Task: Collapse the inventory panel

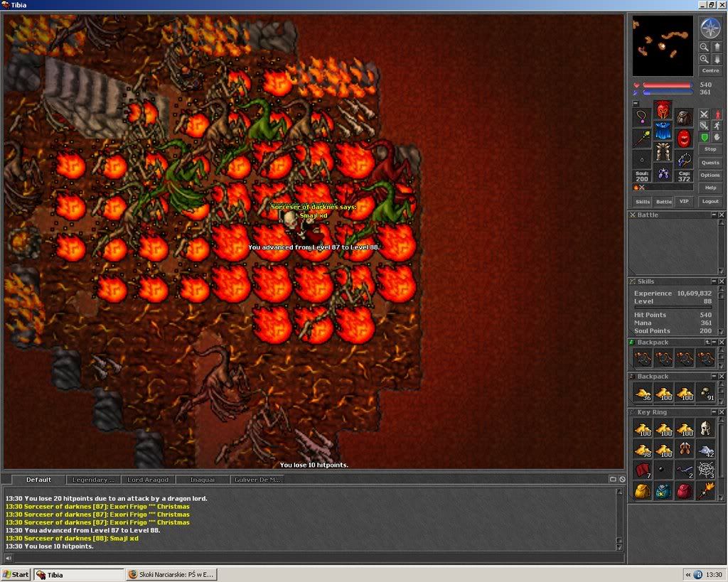Action: pyautogui.click(x=636, y=103)
